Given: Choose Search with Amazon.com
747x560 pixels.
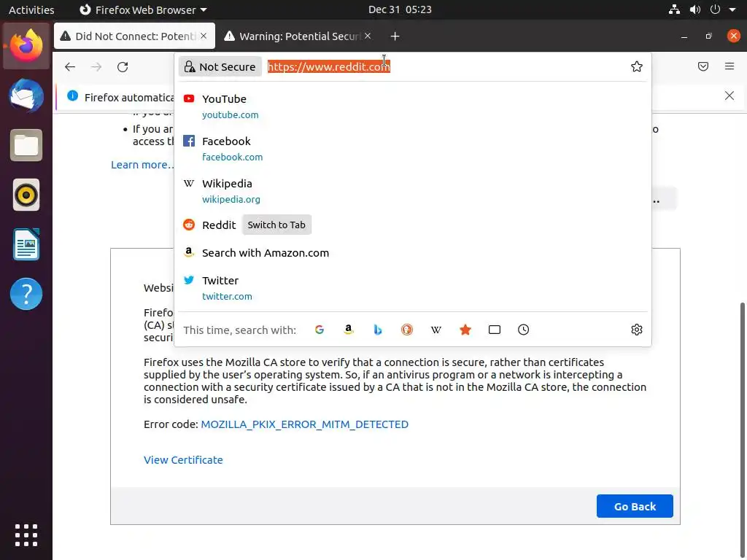Looking at the screenshot, I should coord(413,253).
